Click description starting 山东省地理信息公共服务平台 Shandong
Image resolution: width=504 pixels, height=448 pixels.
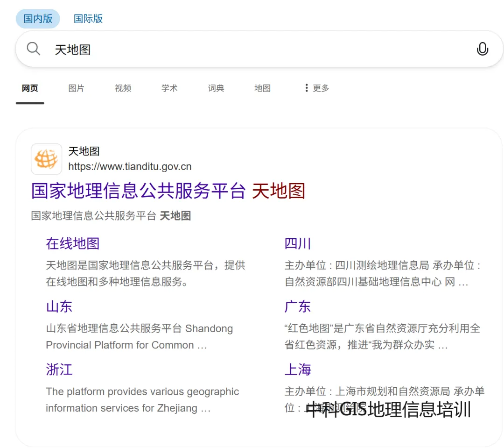pyautogui.click(x=139, y=336)
